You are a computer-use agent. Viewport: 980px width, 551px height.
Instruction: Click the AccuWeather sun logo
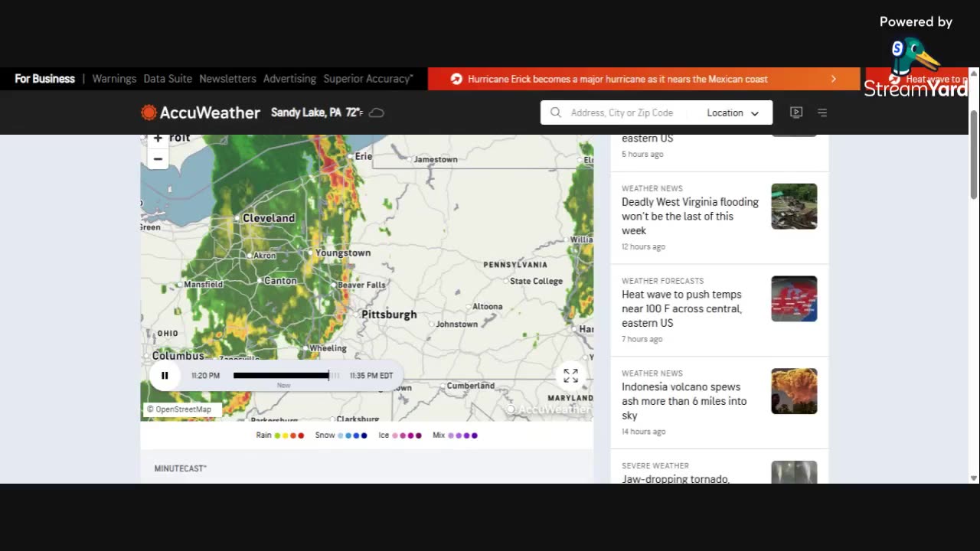[149, 112]
